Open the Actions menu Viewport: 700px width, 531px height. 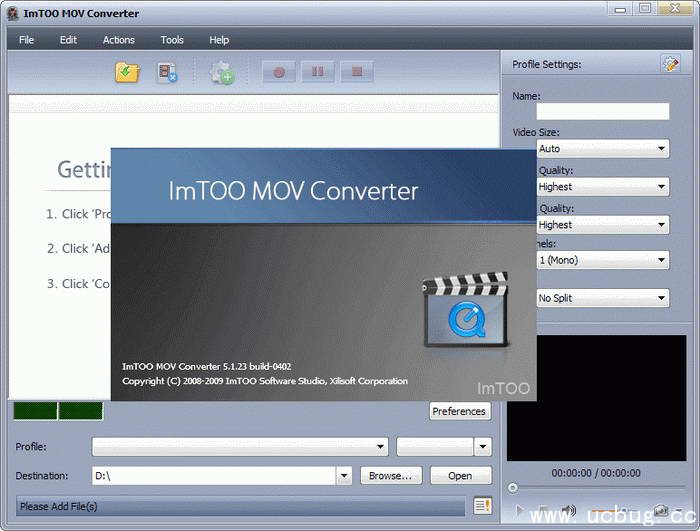[118, 40]
